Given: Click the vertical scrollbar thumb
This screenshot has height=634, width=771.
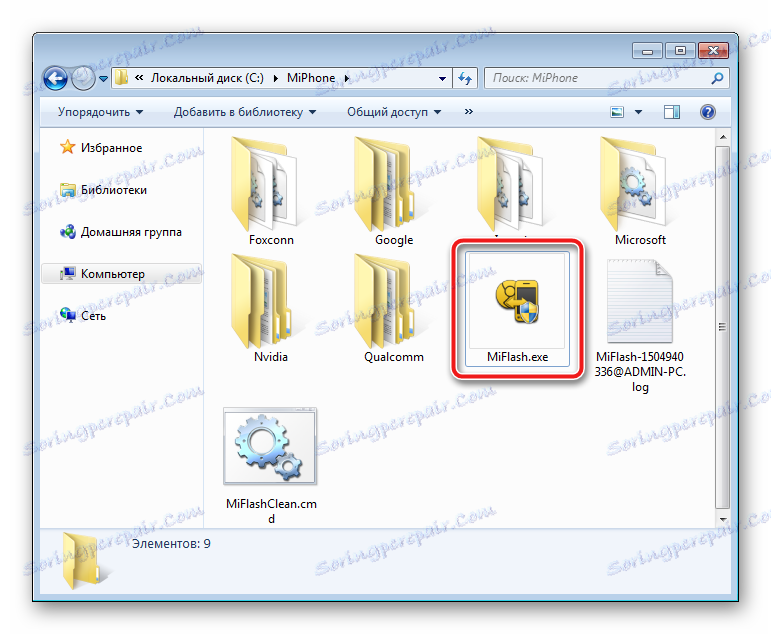Looking at the screenshot, I should pos(722,327).
